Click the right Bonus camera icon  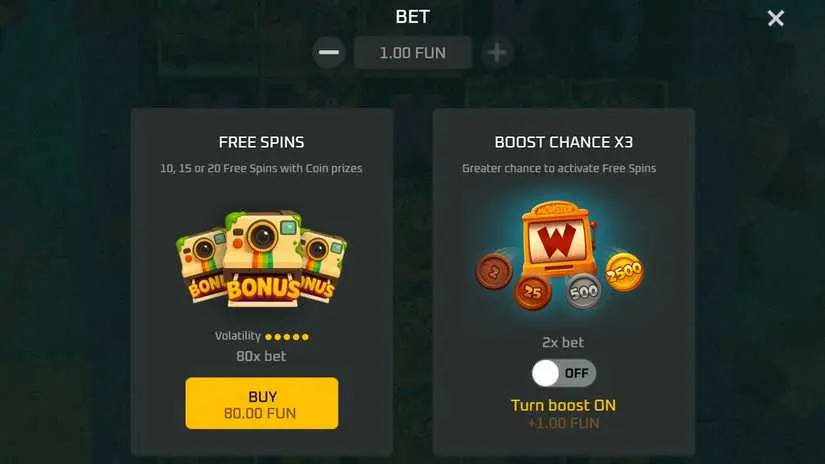point(323,266)
